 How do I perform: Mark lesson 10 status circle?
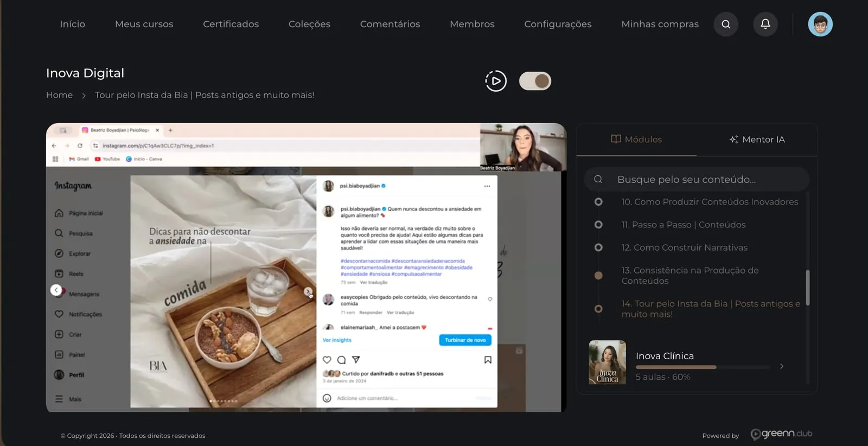(x=598, y=202)
